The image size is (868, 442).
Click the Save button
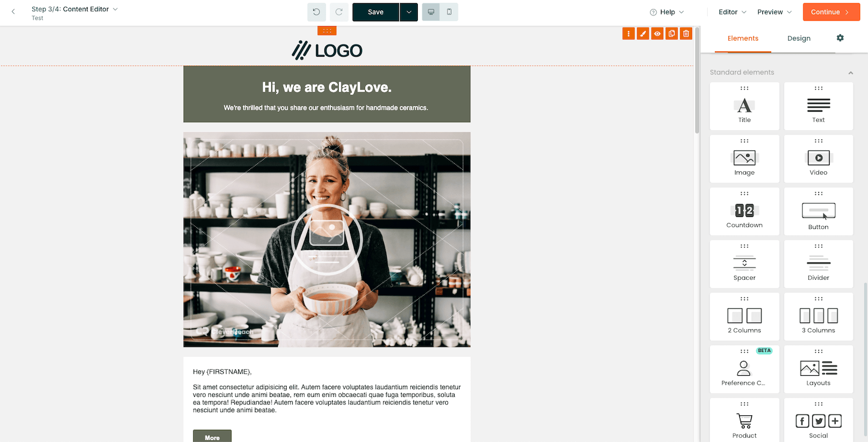point(376,12)
